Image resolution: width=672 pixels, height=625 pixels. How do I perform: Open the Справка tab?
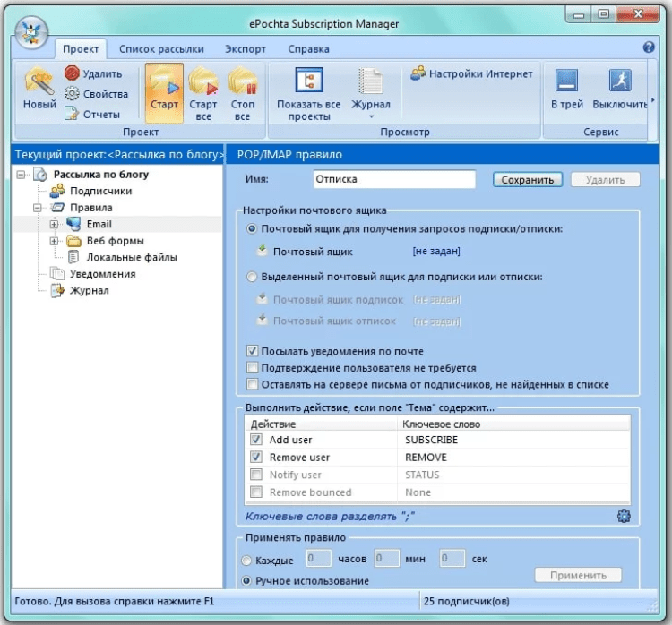[308, 49]
